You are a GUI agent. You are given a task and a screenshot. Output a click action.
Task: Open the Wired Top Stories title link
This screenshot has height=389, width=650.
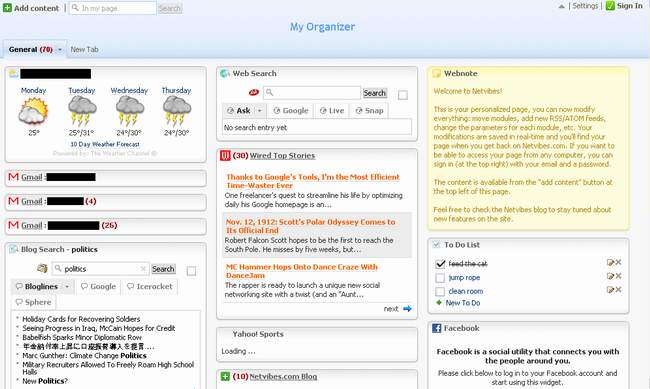pyautogui.click(x=282, y=156)
